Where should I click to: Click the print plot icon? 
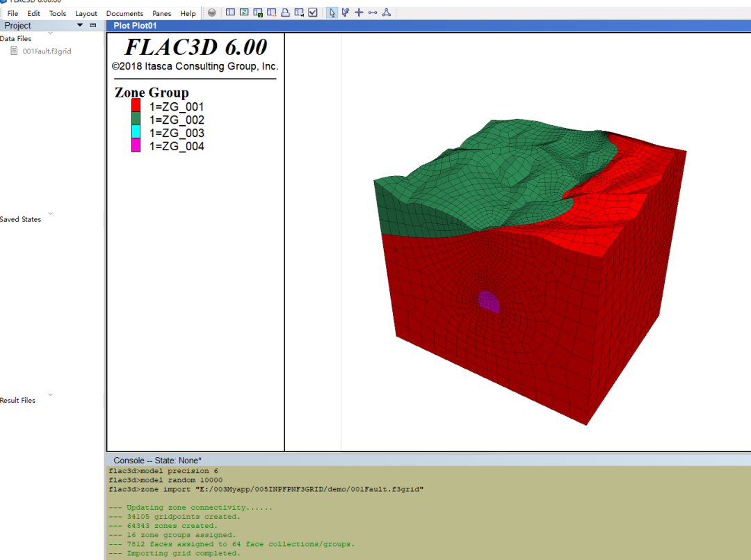tap(286, 13)
